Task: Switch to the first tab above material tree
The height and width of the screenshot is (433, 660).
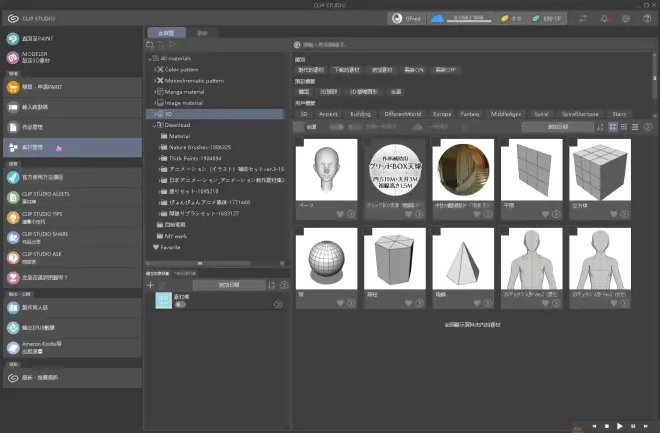Action: [x=166, y=33]
